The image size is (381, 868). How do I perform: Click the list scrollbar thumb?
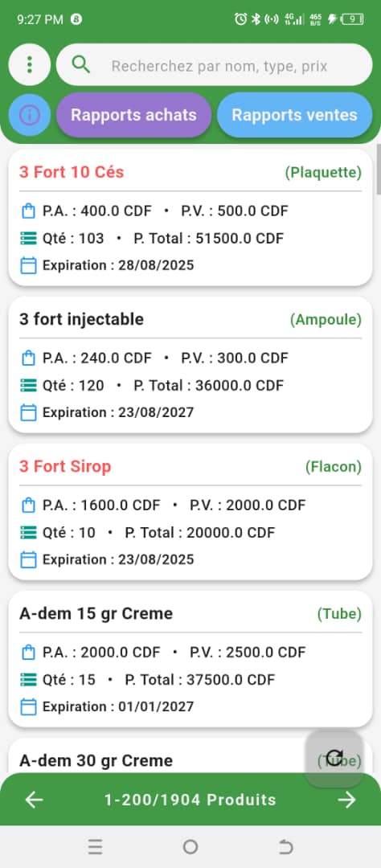[x=379, y=169]
